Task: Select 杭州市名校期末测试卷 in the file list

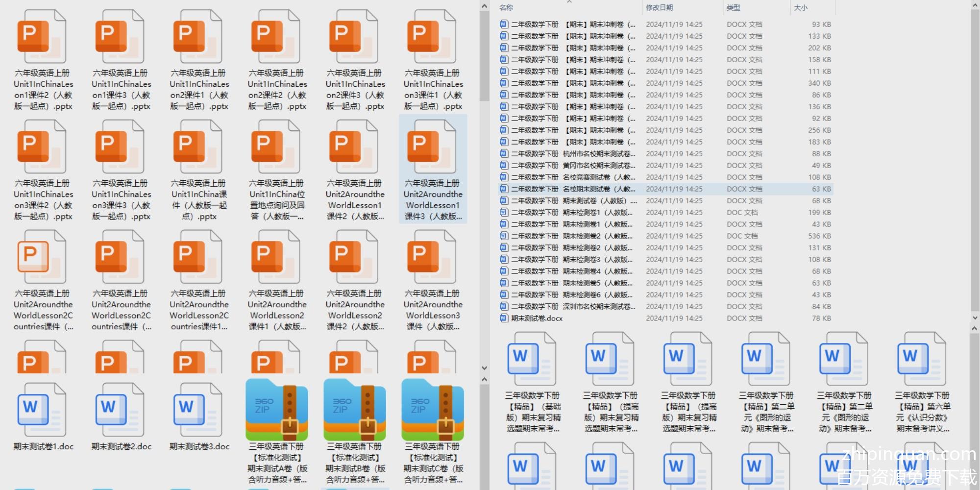Action: [x=597, y=154]
